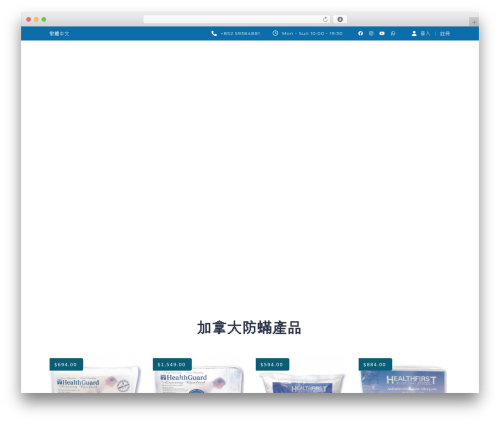
Task: Open the Instagram icon
Action: pyautogui.click(x=371, y=33)
